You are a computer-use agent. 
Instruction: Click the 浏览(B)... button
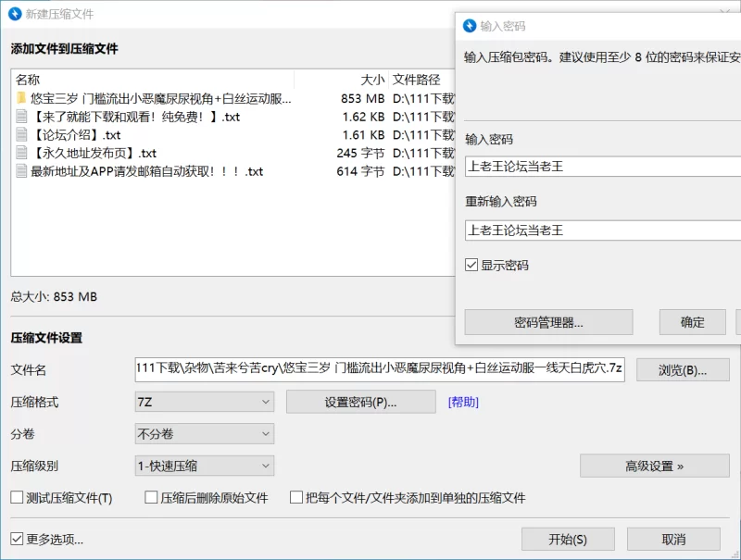point(683,369)
